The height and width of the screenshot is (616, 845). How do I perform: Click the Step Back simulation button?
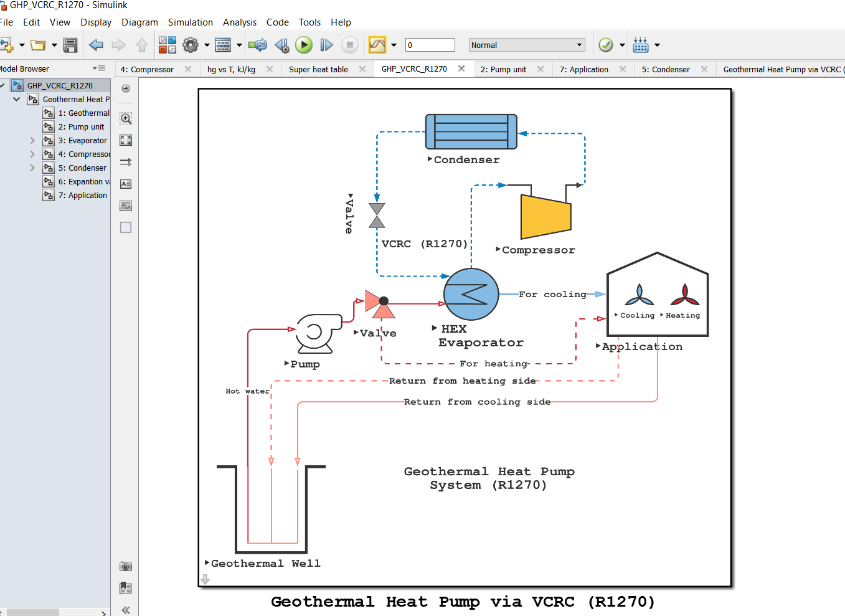click(282, 45)
